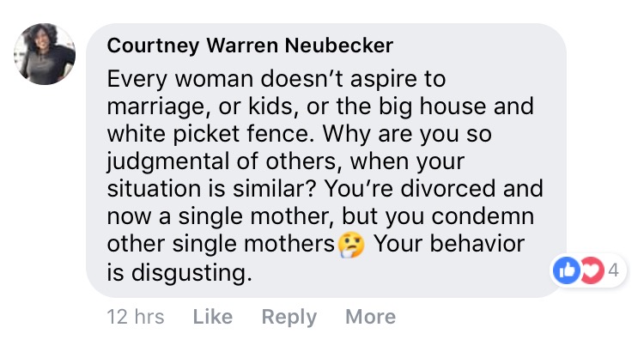Click the red heart reaction icon
The width and height of the screenshot is (644, 358).
[591, 271]
